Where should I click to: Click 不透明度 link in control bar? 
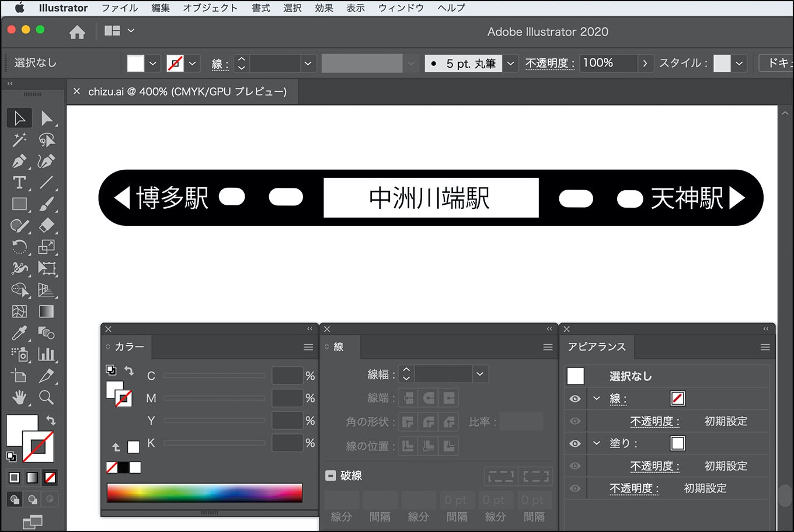pos(550,63)
